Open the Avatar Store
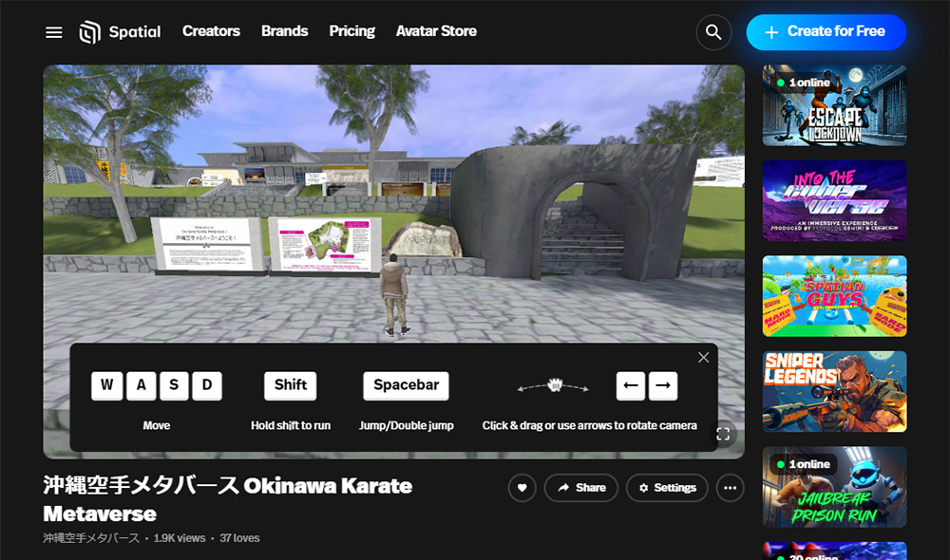 [436, 31]
